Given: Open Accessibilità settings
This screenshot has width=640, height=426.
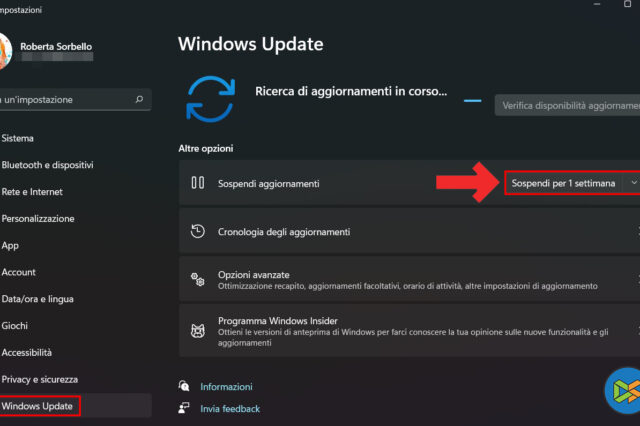Looking at the screenshot, I should pos(27,352).
